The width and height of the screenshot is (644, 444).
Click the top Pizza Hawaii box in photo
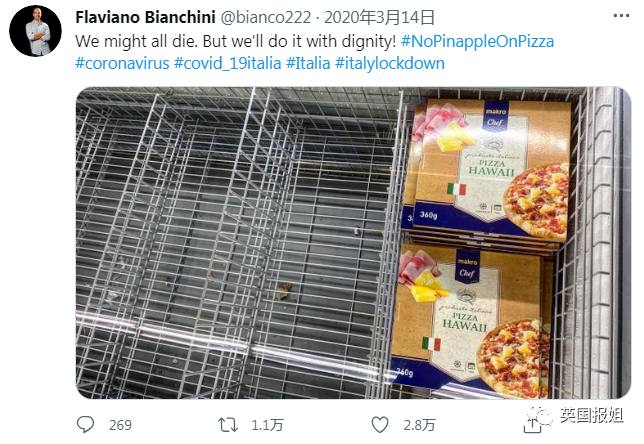pyautogui.click(x=491, y=168)
